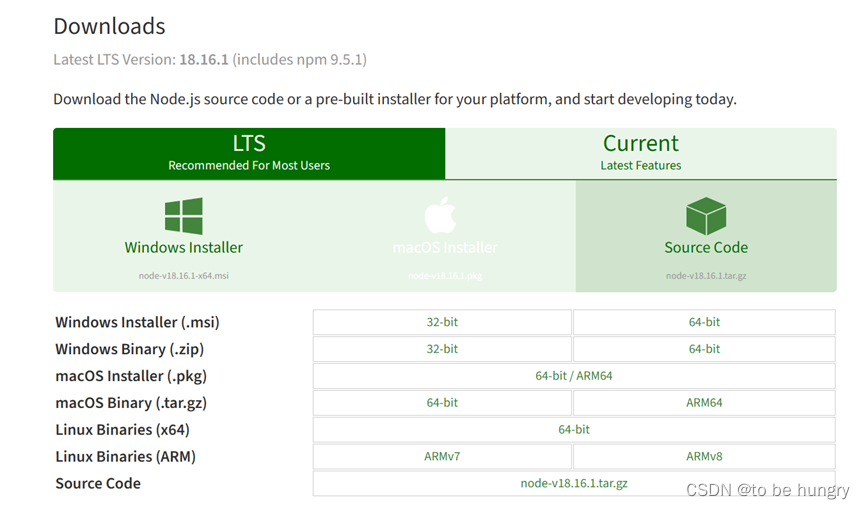
Task: Click node-v18.16.1.tar.gz in Source Code row
Action: (574, 484)
